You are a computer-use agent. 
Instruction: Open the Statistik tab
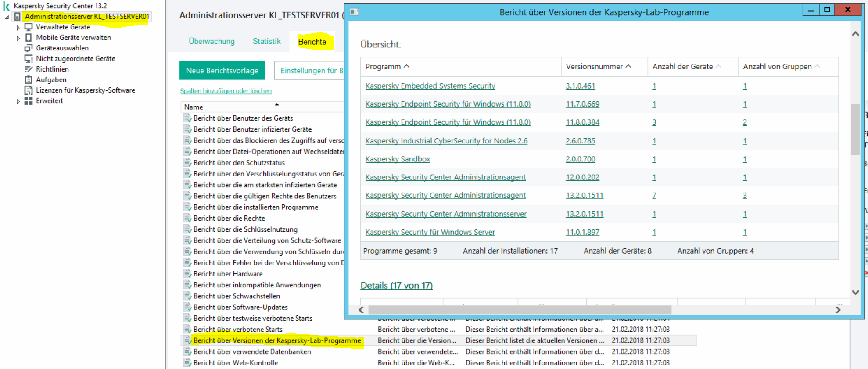click(266, 42)
